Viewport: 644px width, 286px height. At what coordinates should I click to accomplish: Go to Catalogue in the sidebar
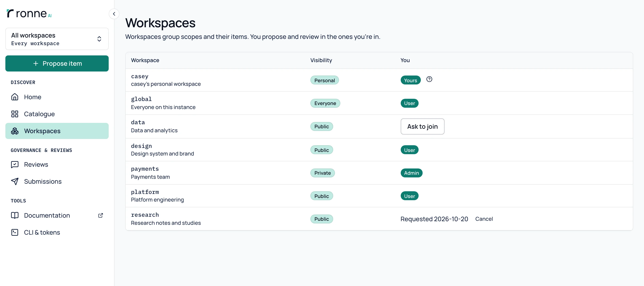57,114
